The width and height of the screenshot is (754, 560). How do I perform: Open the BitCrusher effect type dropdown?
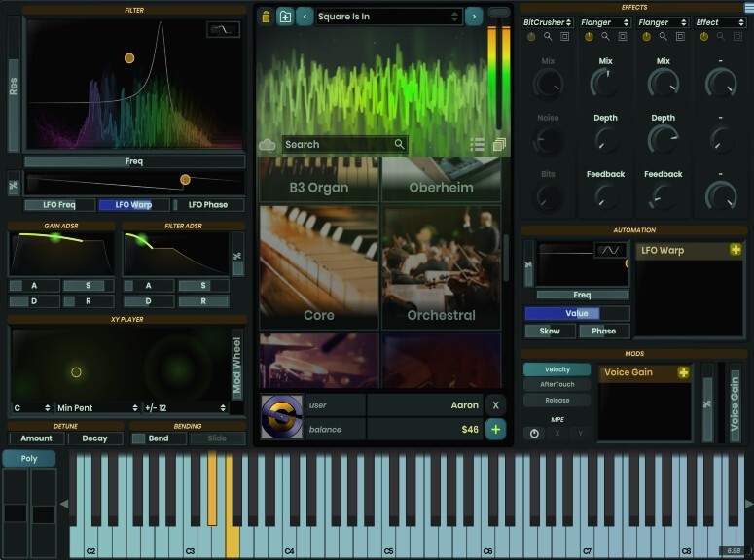pyautogui.click(x=548, y=22)
